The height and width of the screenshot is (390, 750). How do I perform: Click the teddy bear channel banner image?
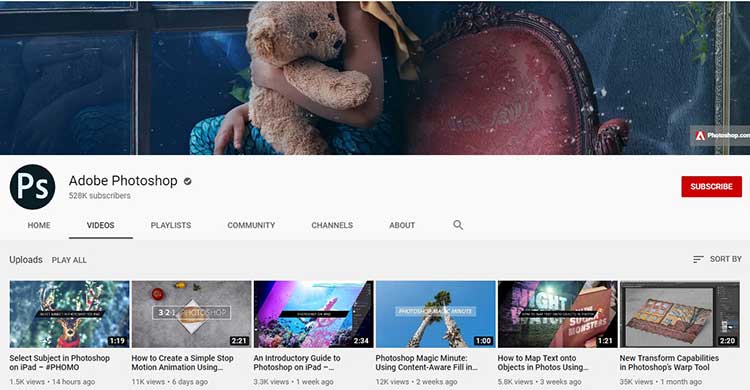coord(375,77)
